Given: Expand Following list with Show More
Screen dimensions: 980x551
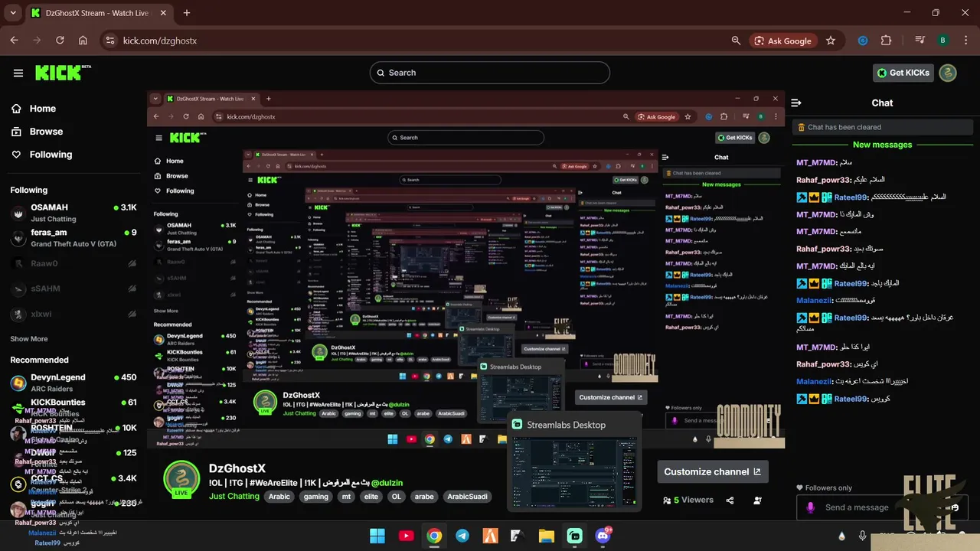Looking at the screenshot, I should [x=29, y=339].
